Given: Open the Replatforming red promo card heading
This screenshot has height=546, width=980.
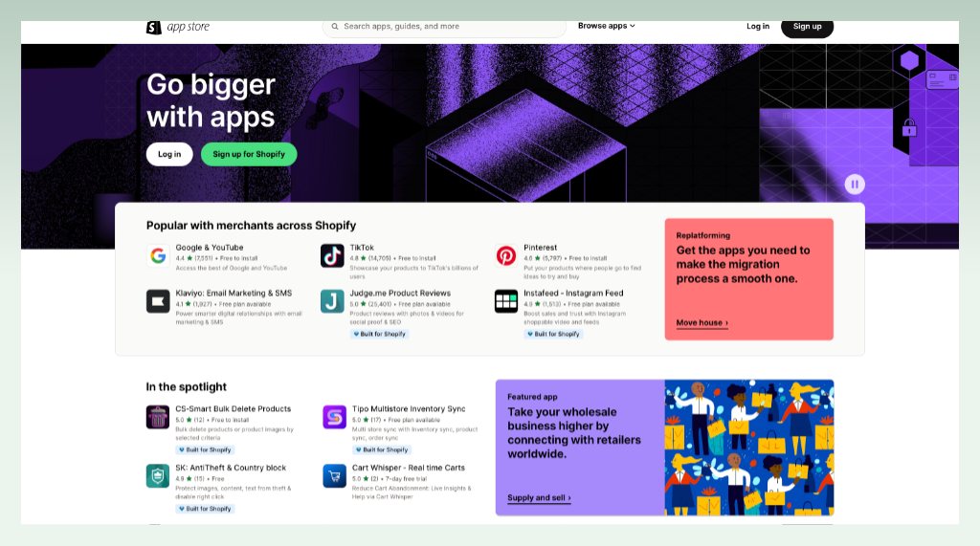Looking at the screenshot, I should pyautogui.click(x=743, y=264).
